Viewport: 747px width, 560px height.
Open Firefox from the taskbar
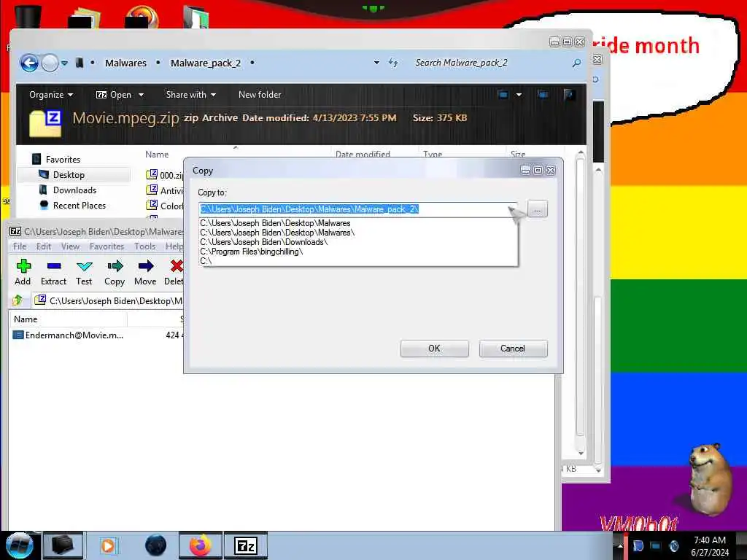coord(200,545)
